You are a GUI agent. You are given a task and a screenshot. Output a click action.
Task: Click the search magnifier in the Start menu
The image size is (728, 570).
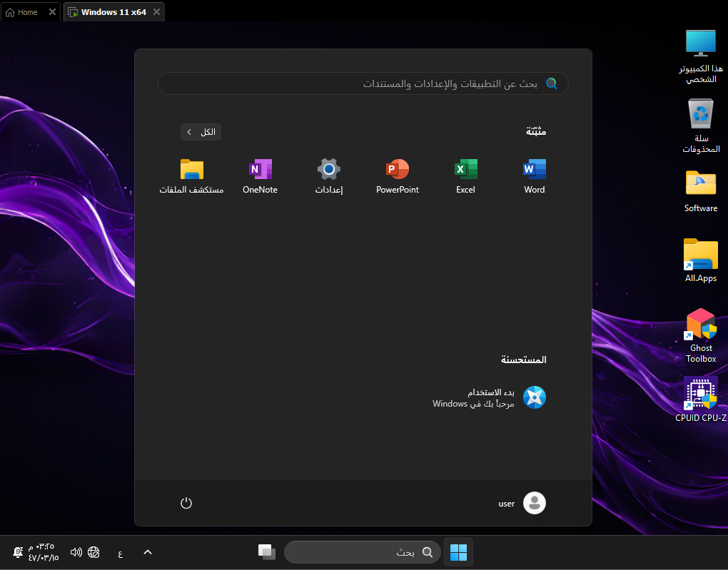(552, 83)
